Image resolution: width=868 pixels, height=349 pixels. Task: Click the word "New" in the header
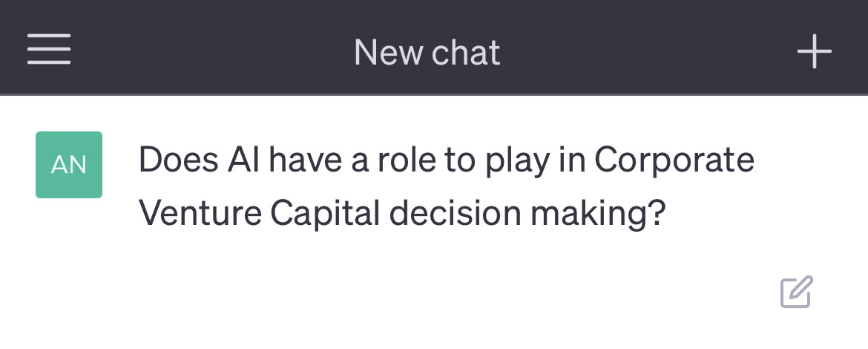point(383,52)
